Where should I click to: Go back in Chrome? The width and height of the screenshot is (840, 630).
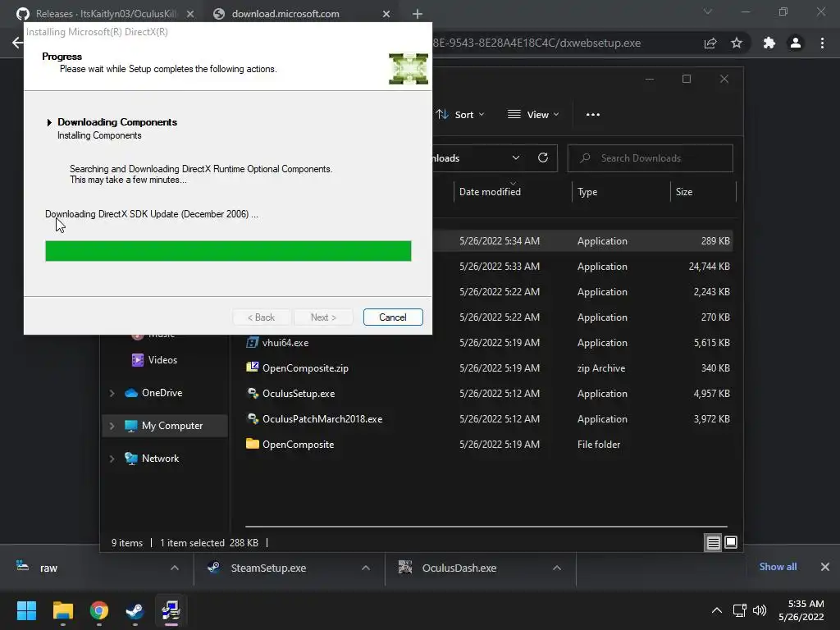pyautogui.click(x=18, y=43)
